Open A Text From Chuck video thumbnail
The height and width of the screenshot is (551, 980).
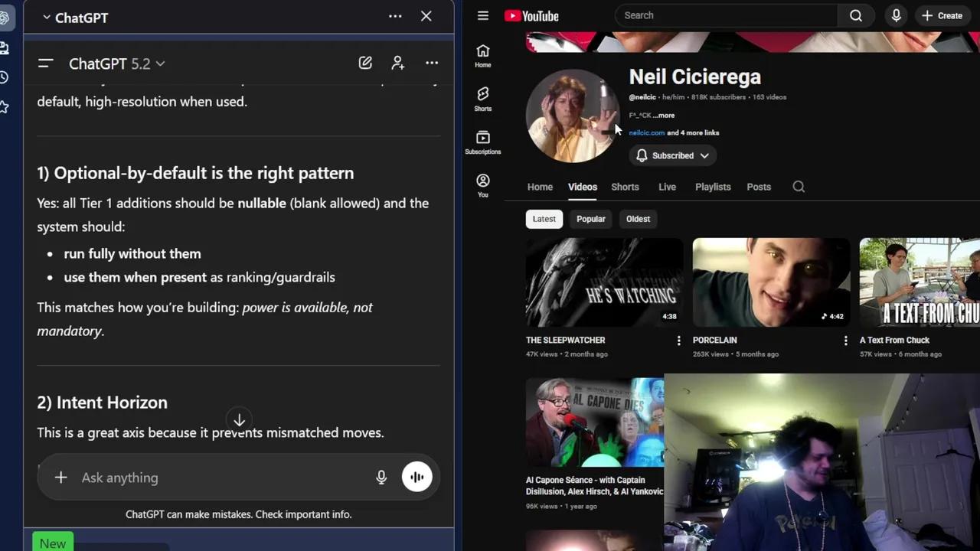pos(920,282)
